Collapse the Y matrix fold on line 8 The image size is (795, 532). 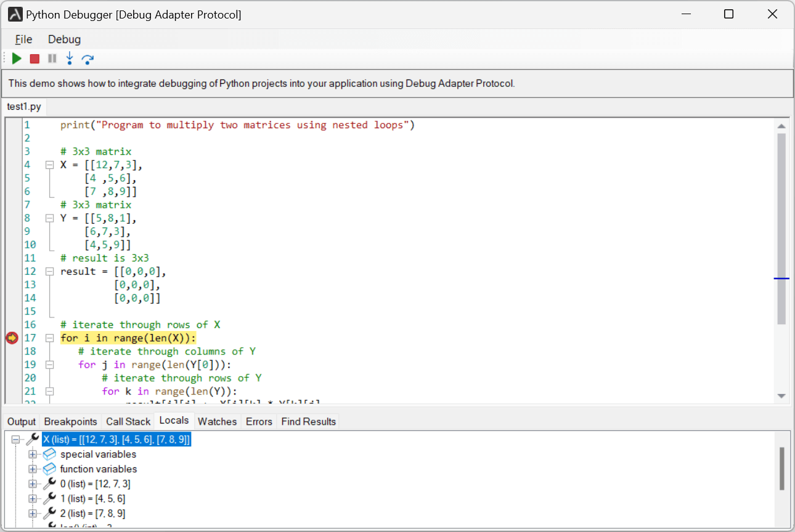49,218
